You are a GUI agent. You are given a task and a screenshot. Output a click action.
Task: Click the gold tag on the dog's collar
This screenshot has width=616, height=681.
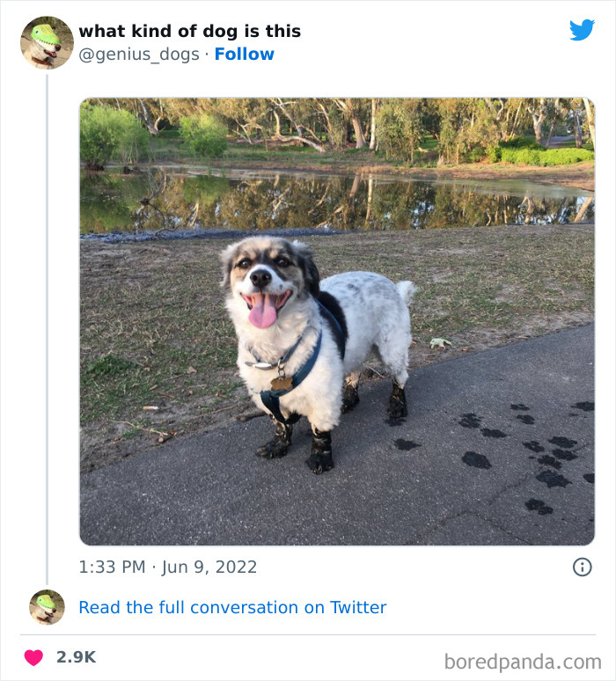point(281,383)
